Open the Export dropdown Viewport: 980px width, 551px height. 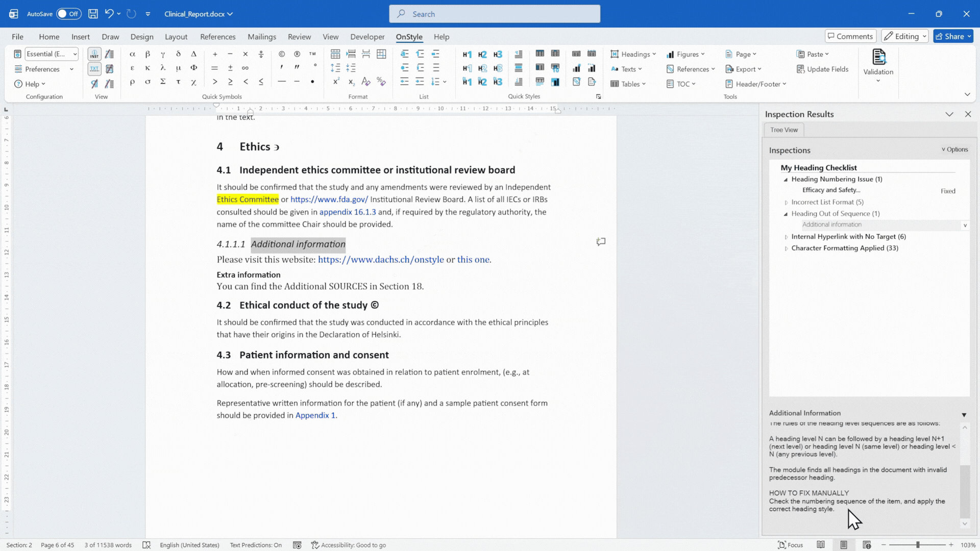point(743,69)
